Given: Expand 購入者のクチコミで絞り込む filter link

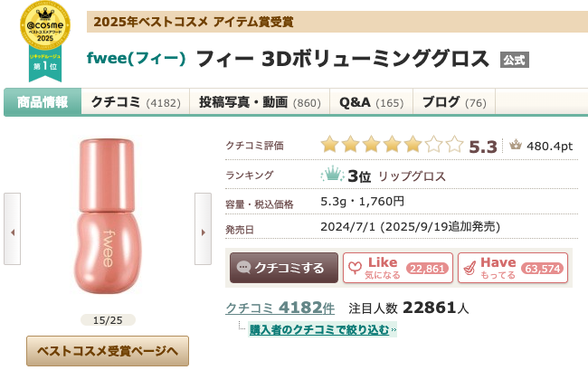Looking at the screenshot, I should [319, 330].
